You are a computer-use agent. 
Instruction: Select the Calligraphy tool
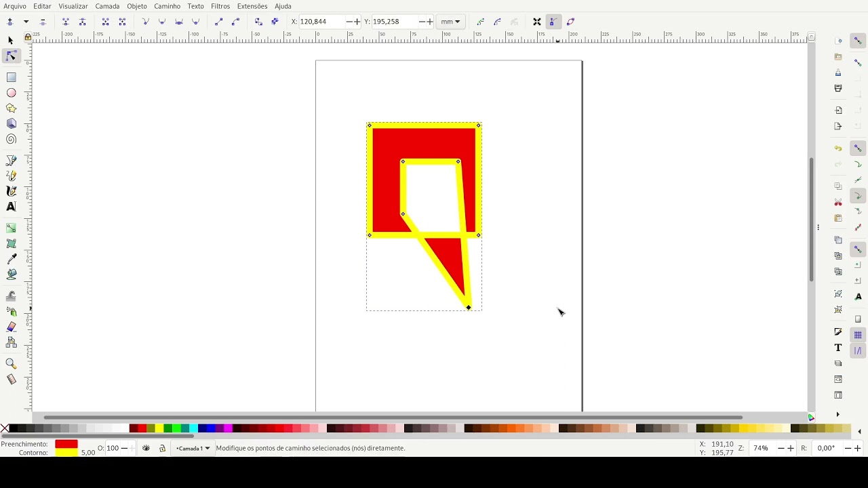click(x=11, y=192)
